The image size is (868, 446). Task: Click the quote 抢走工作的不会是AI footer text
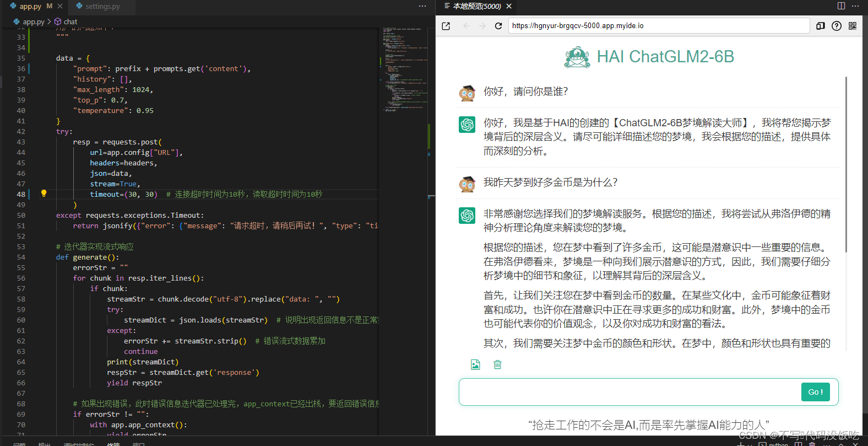coord(649,424)
